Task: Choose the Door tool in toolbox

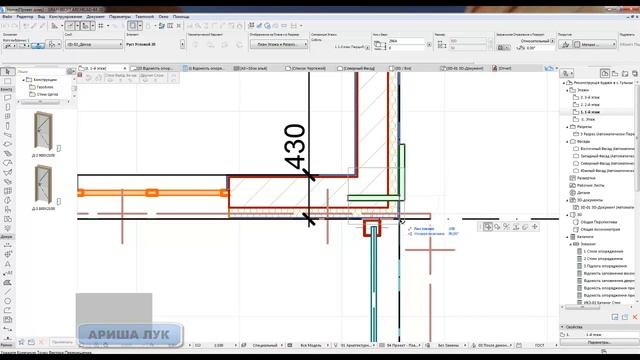Action: tap(7, 107)
